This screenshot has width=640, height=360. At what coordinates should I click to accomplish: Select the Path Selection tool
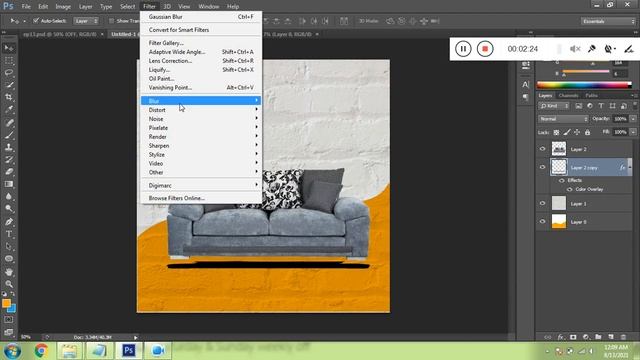point(9,247)
